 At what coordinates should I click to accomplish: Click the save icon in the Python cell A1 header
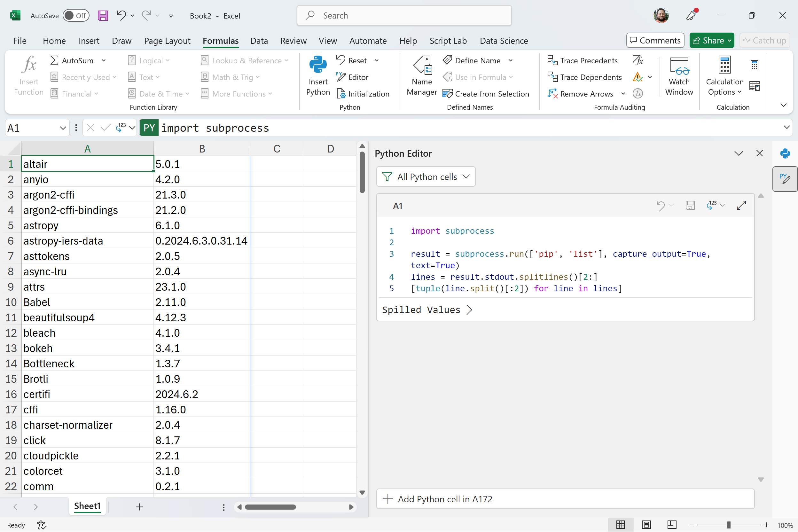click(690, 205)
